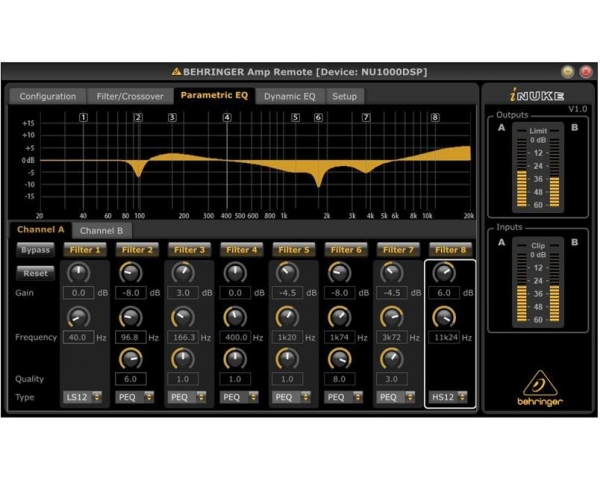
Task: Go to the Dynamic EQ tab
Action: click(x=290, y=96)
